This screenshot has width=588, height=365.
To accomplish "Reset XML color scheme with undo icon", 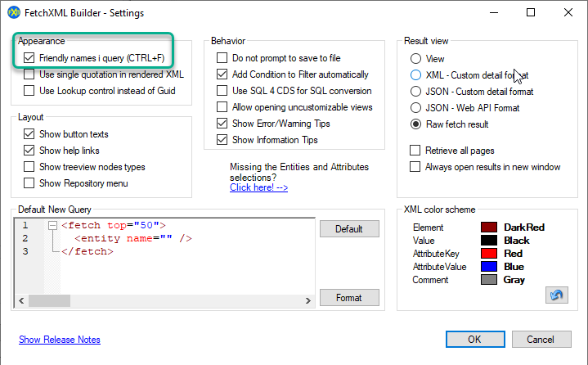I will pyautogui.click(x=556, y=295).
